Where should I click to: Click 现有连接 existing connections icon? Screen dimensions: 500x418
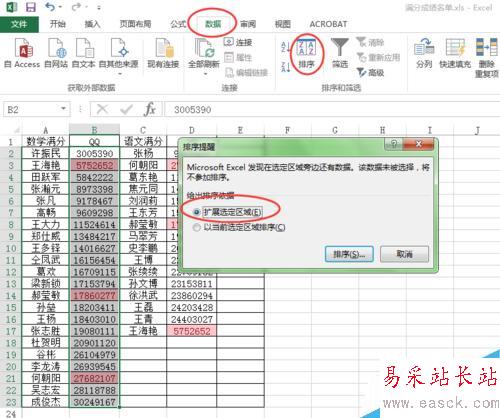click(x=163, y=53)
